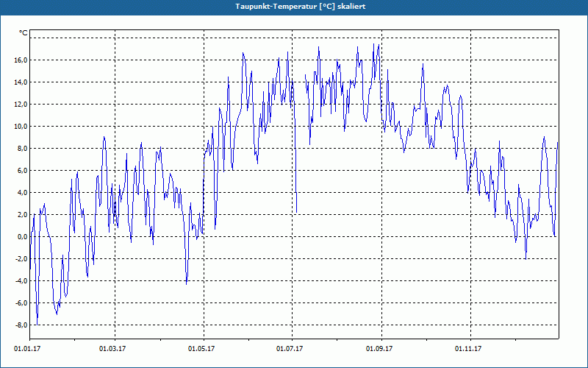Click the 0,0 y-axis label
This screenshot has width=588, height=368.
point(22,237)
